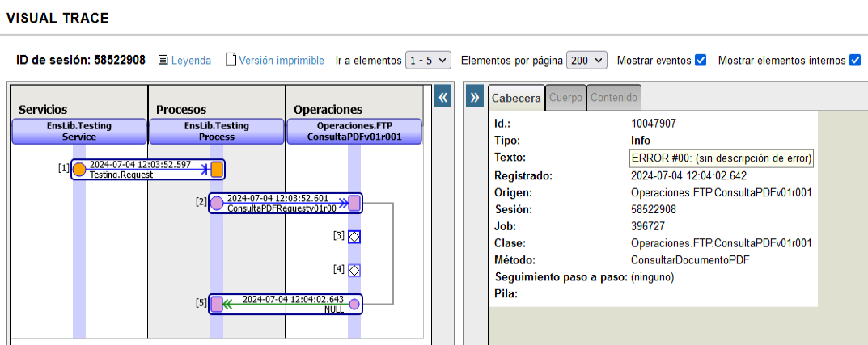The width and height of the screenshot is (868, 345).
Task: Open Versión imprimible link
Action: point(282,61)
